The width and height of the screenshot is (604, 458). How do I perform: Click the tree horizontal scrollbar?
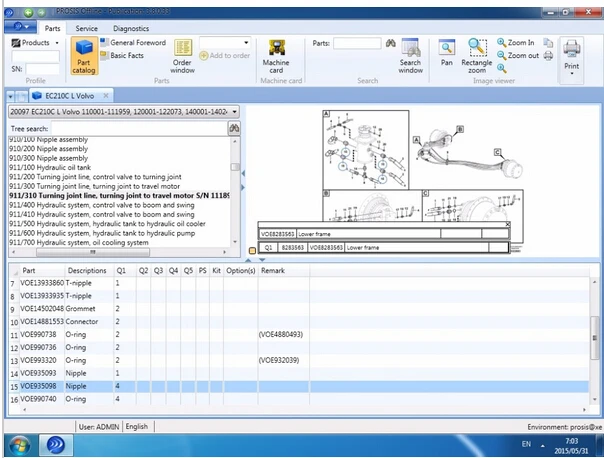point(93,252)
